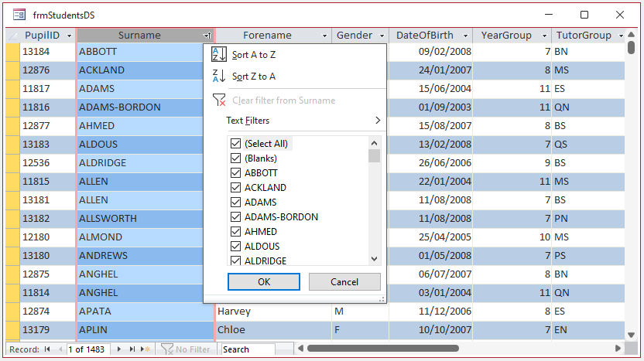Open TutorGroup column dropdown arrow
Image resolution: width=644 pixels, height=361 pixels.
tap(621, 36)
